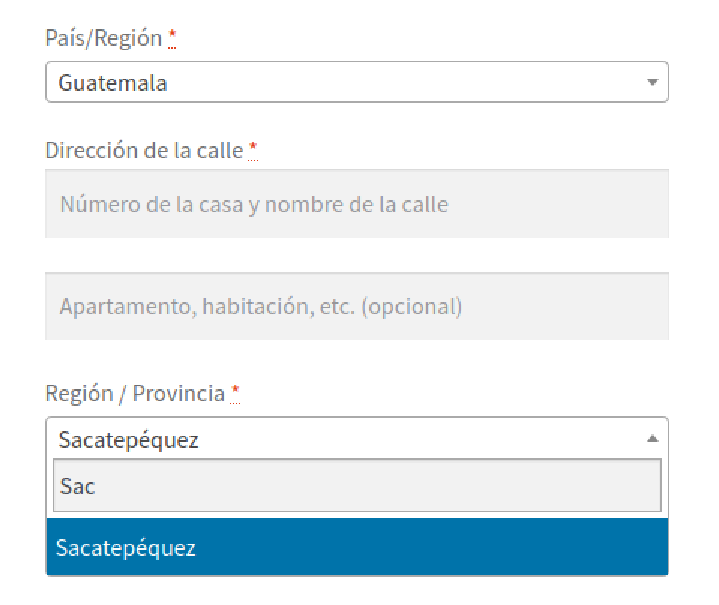The width and height of the screenshot is (719, 605).
Task: Focus the province search field containing Sac
Action: pyautogui.click(x=357, y=485)
